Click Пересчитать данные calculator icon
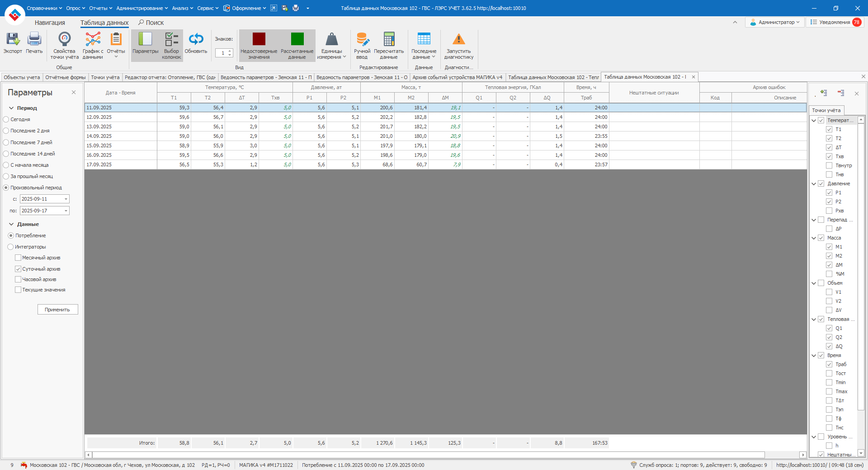The width and height of the screenshot is (868, 470). [389, 40]
